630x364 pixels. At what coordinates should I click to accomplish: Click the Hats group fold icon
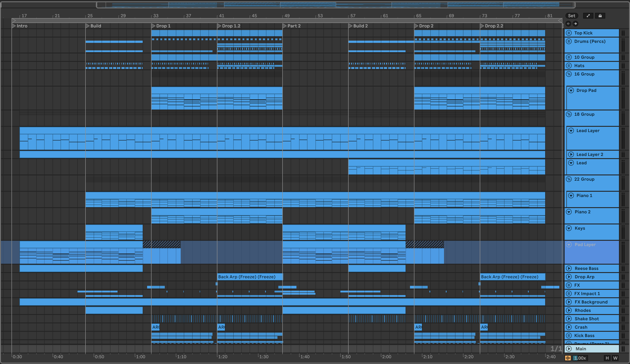tap(569, 66)
